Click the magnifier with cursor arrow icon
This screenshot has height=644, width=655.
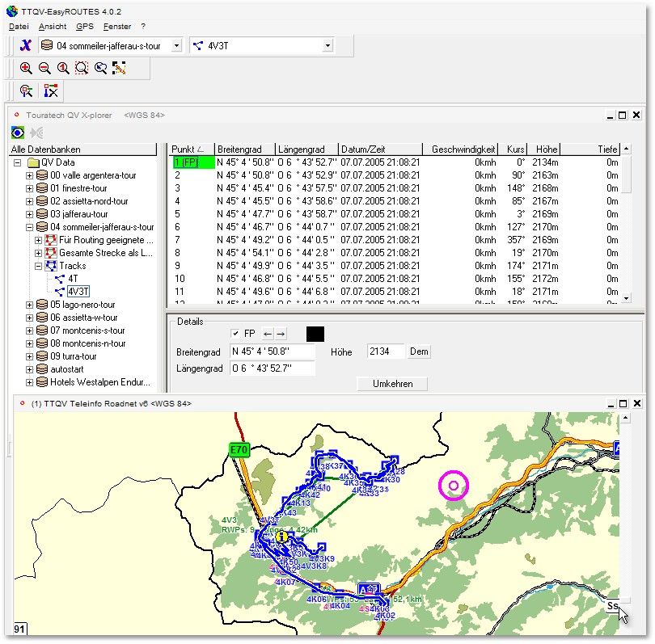point(100,69)
